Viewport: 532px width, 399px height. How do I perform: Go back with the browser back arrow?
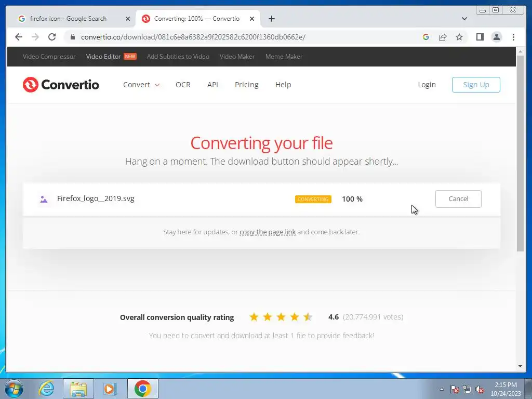pos(19,37)
